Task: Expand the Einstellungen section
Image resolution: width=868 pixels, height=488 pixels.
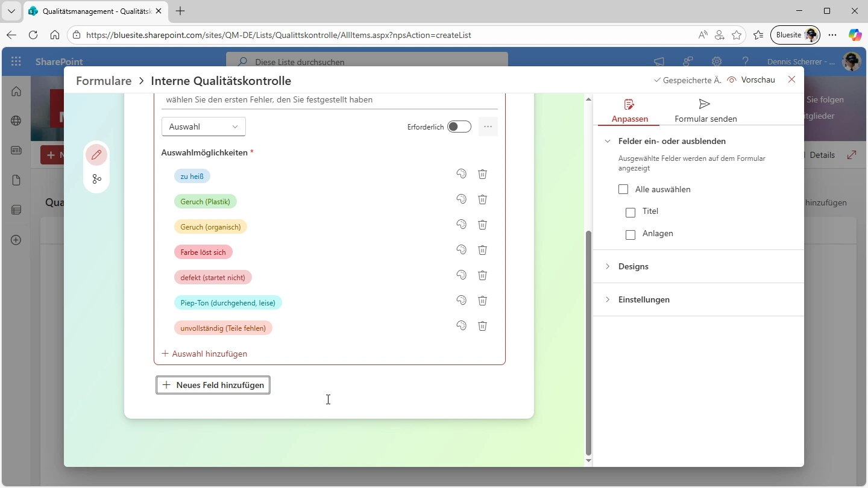Action: pyautogui.click(x=643, y=299)
